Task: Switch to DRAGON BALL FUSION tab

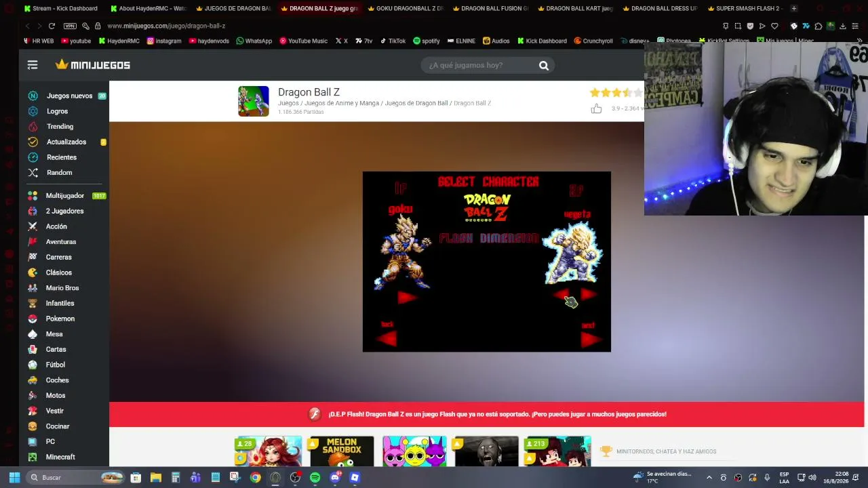Action: 489,8
